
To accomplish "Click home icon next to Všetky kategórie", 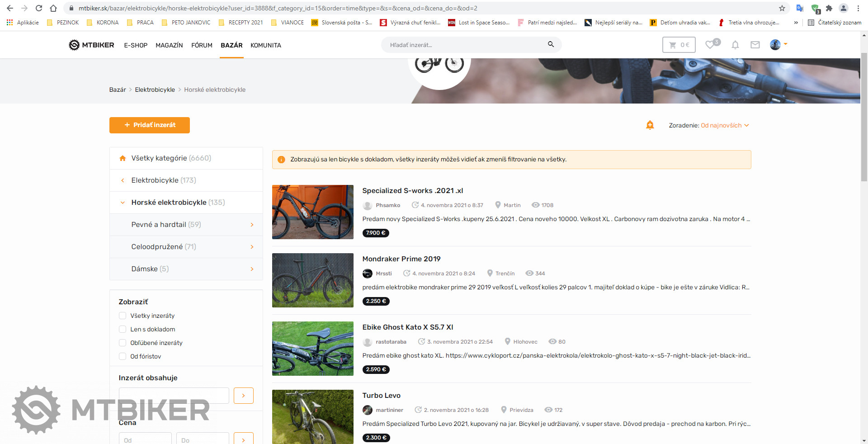I will [x=123, y=158].
